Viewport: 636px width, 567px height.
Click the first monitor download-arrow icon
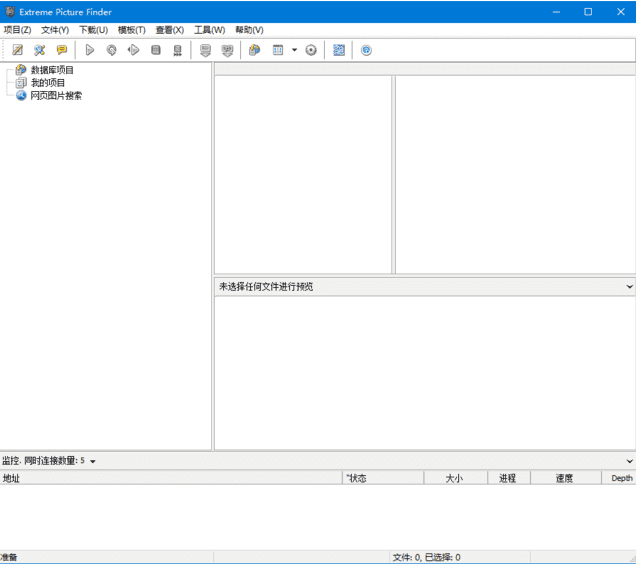[206, 50]
